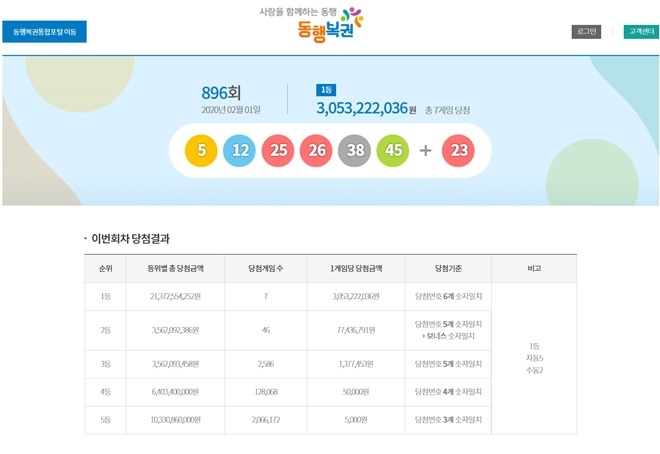660x454 pixels.
Task: Click the 2등 rank cell
Action: click(106, 330)
